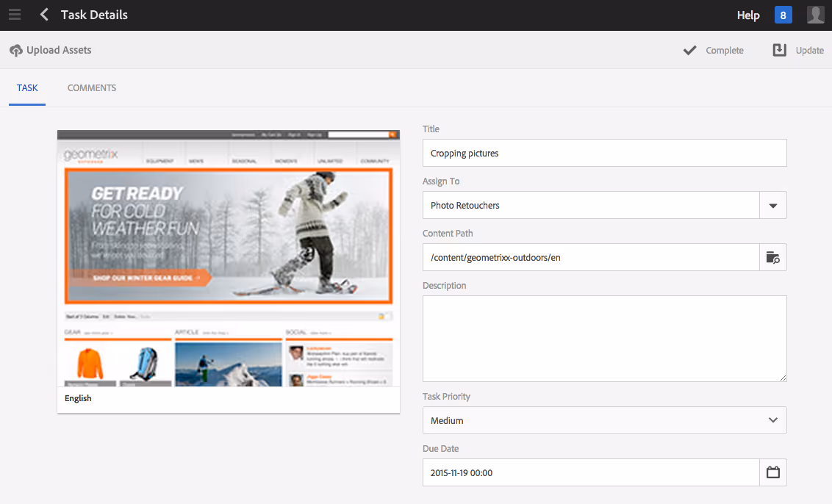832x504 pixels.
Task: Click the user profile avatar
Action: (x=815, y=14)
